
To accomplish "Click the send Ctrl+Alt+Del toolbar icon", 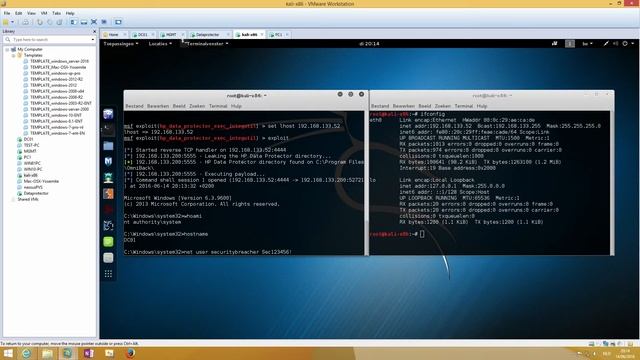I will 25,22.
